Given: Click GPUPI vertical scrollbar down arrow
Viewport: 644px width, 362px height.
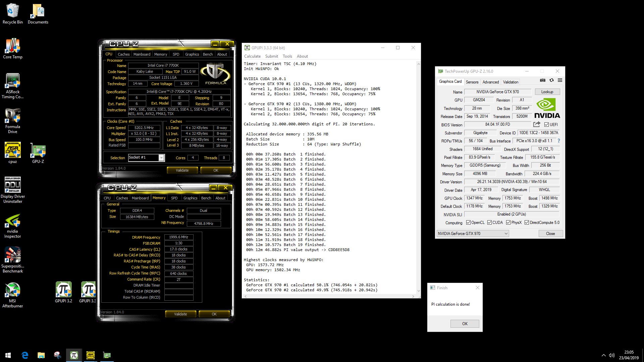Looking at the screenshot, I should pyautogui.click(x=418, y=291).
